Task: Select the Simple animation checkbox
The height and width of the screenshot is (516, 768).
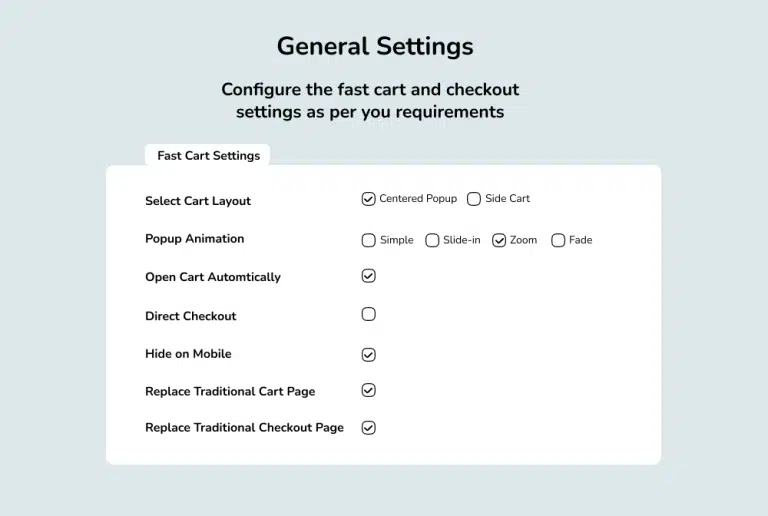Action: point(368,240)
